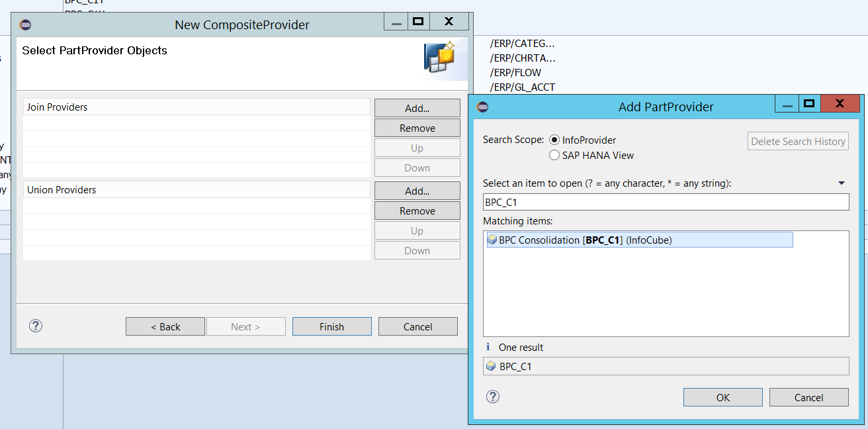This screenshot has height=429, width=868.
Task: Click Eclipse icon in New CompositeProvider title bar
Action: (x=26, y=24)
